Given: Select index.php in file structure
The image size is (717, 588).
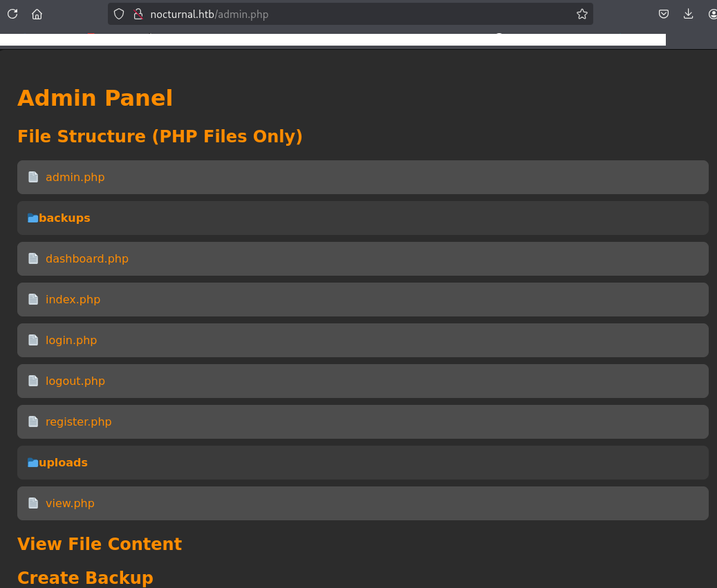Looking at the screenshot, I should pos(73,299).
